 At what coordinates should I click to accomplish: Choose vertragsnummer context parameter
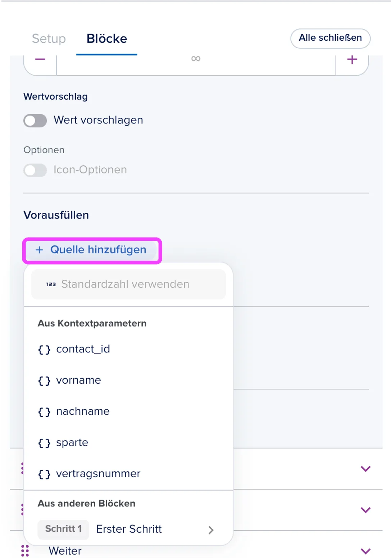(x=128, y=474)
